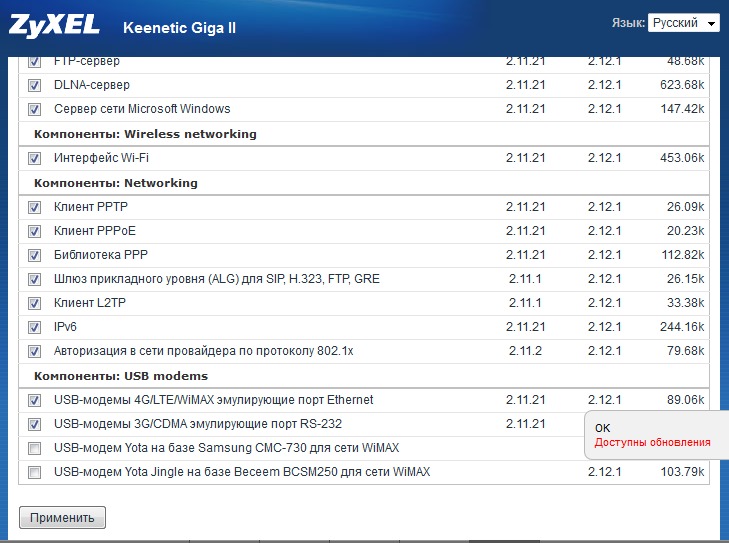Screen dimensions: 729x543
Task: Toggle the Клиент PPPoE checkbox
Action: coord(34,231)
